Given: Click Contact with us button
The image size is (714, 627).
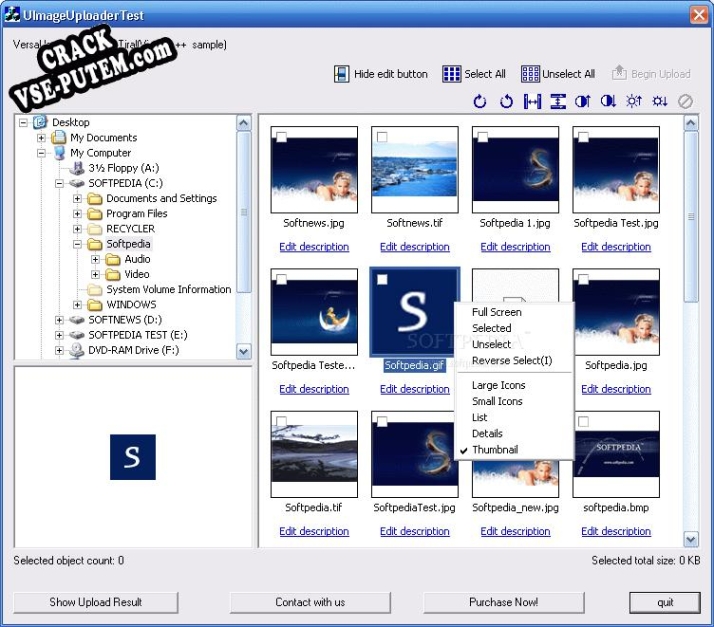Looking at the screenshot, I should (310, 602).
